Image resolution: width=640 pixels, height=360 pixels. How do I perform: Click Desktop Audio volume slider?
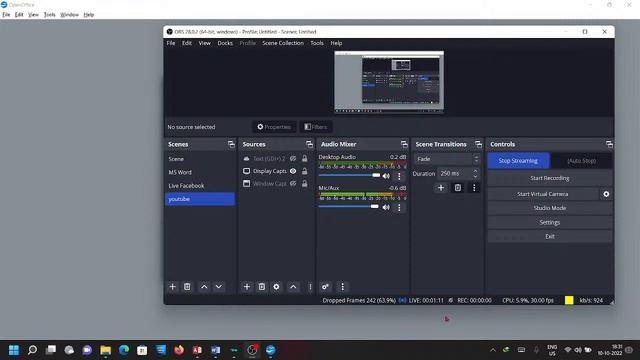coord(349,176)
